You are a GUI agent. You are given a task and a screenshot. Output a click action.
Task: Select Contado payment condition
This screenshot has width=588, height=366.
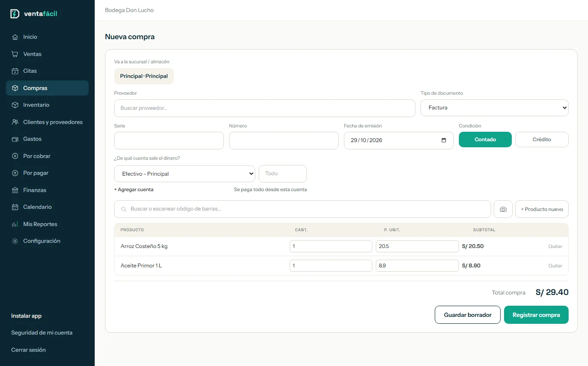point(485,140)
